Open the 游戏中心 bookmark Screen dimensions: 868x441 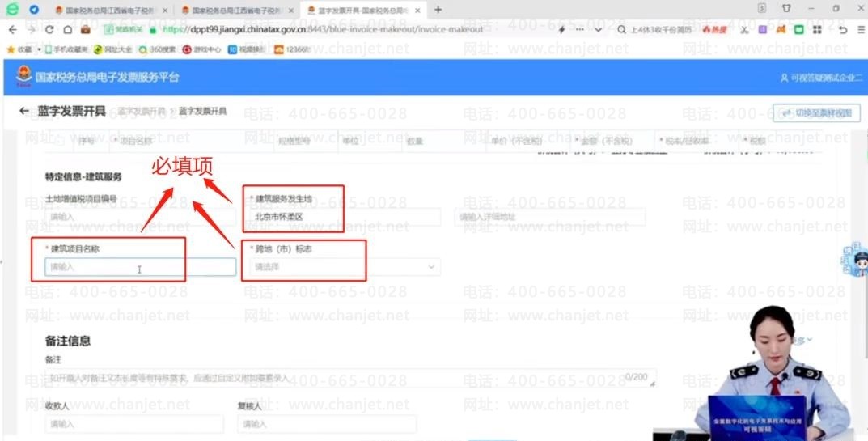[201, 49]
